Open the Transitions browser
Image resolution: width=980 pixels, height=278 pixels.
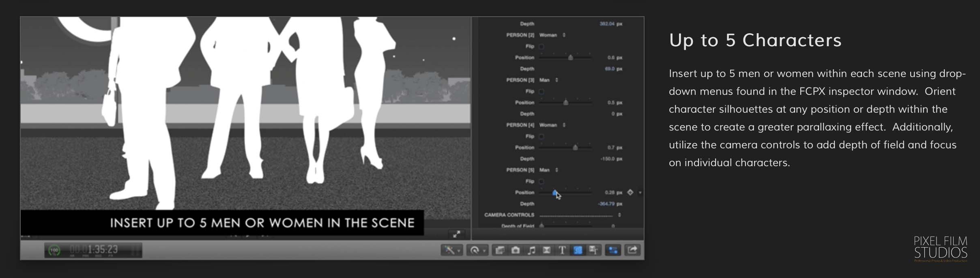(547, 250)
